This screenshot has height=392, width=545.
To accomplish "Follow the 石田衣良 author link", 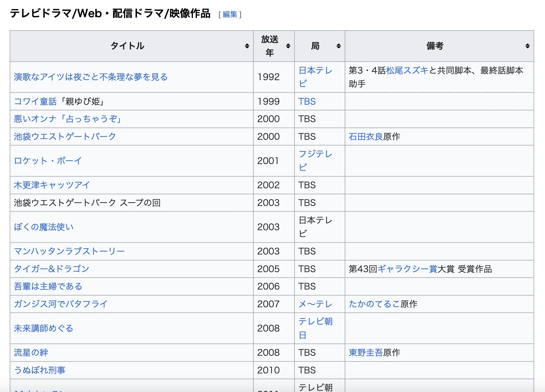I will (x=366, y=136).
